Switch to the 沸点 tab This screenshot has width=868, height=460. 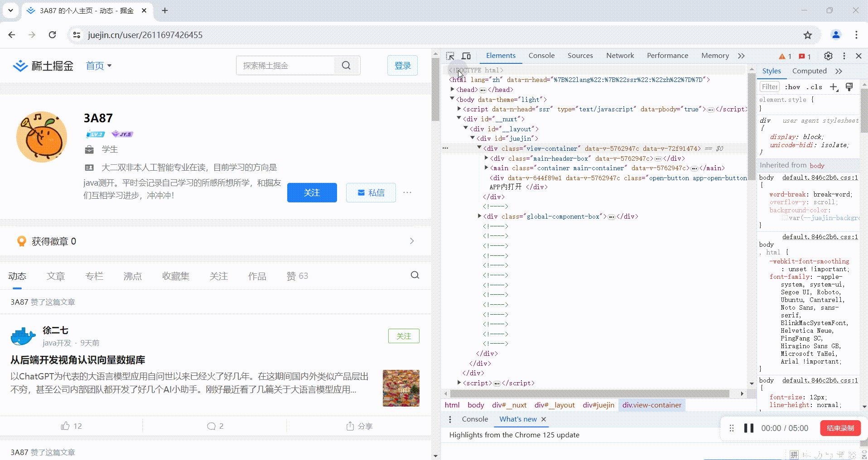point(133,276)
